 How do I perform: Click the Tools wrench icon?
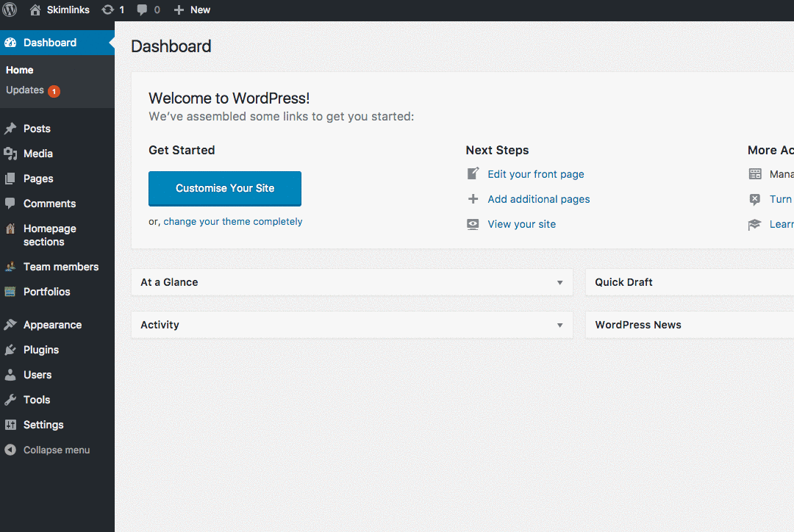10,400
